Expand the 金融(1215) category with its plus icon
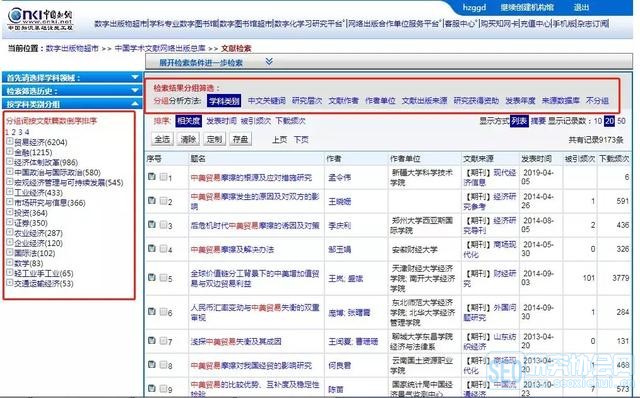Screen dimensions: 640x398 pyautogui.click(x=10, y=151)
